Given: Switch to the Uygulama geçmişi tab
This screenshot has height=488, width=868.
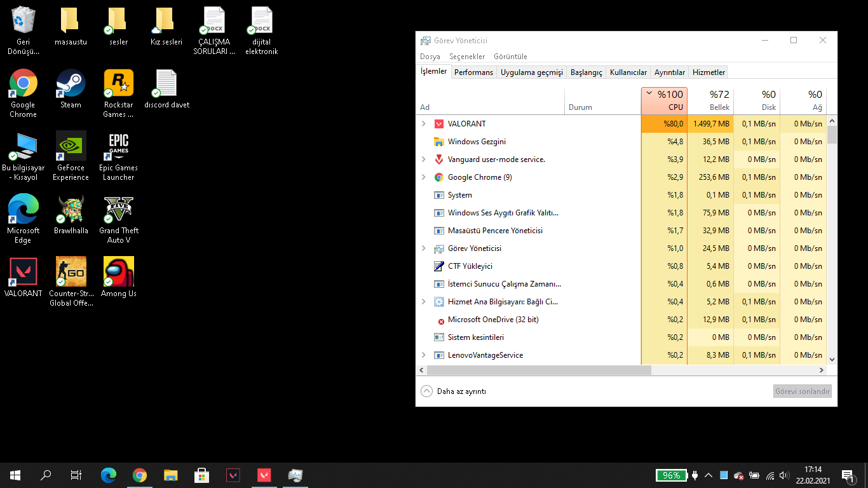Looking at the screenshot, I should 532,72.
